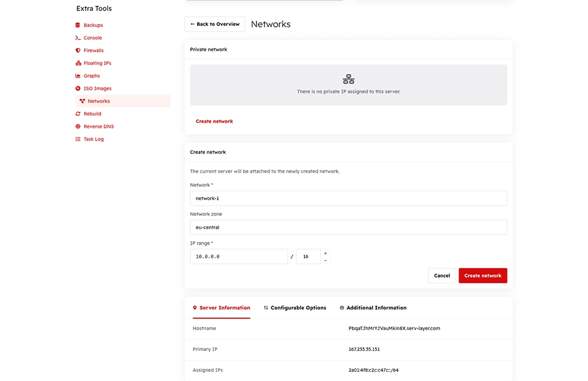Viewport: 588px width, 381px height.
Task: Increase IP range prefix with plus
Action: (x=325, y=253)
